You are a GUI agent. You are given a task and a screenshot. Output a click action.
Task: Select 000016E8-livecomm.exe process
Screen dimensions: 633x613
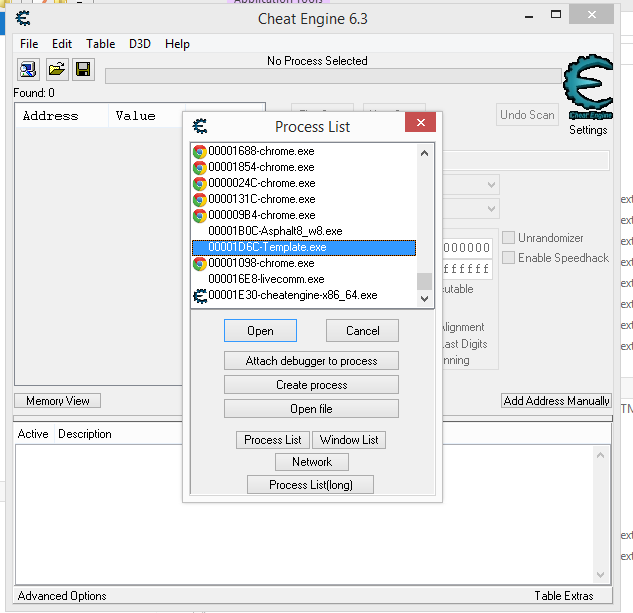[304, 279]
